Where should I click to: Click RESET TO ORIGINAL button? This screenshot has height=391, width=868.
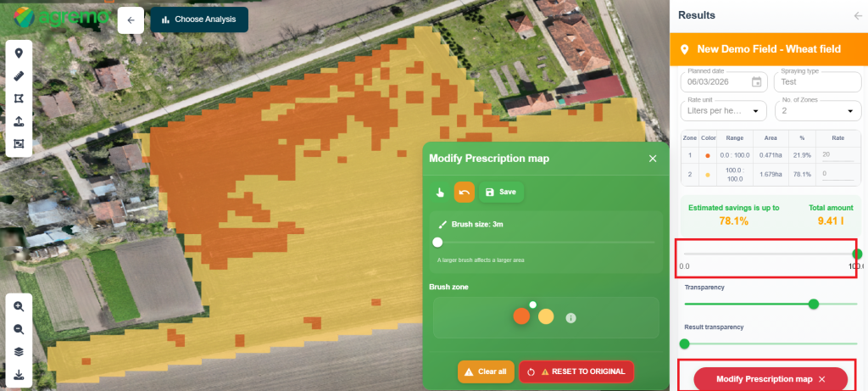[576, 371]
